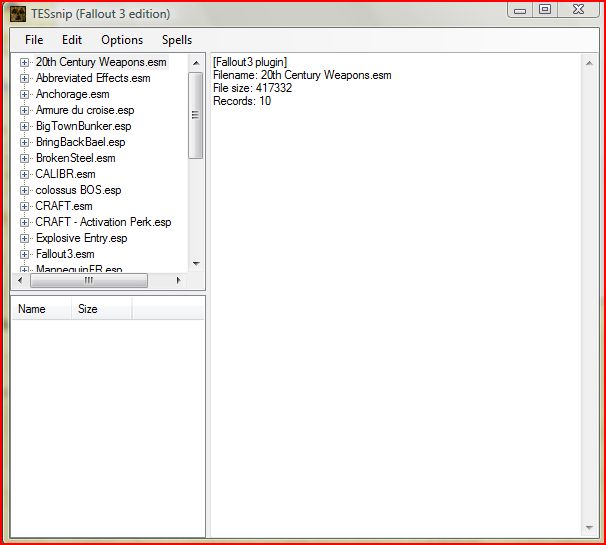Screen dimensions: 606x545
Task: Expand the Fallout3.esm plugin node
Action: pyautogui.click(x=25, y=254)
